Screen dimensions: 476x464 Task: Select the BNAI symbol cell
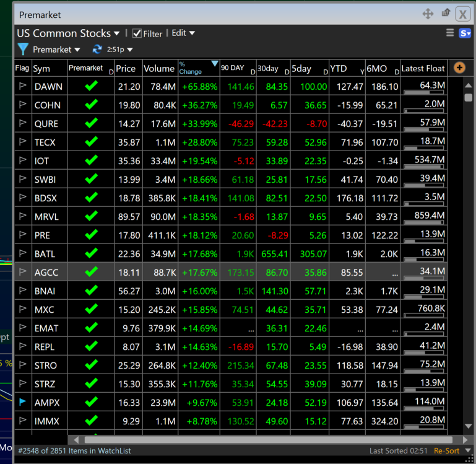(49, 291)
